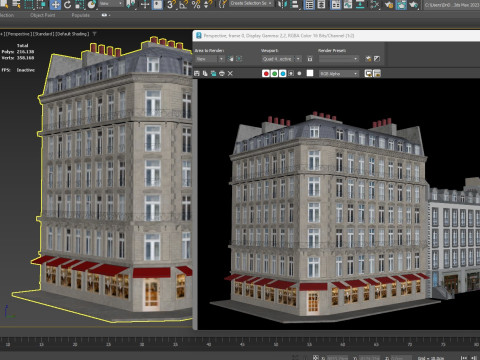Screen dimensions: 480x360
Task: Open the Material Editor
Action: [375, 5]
